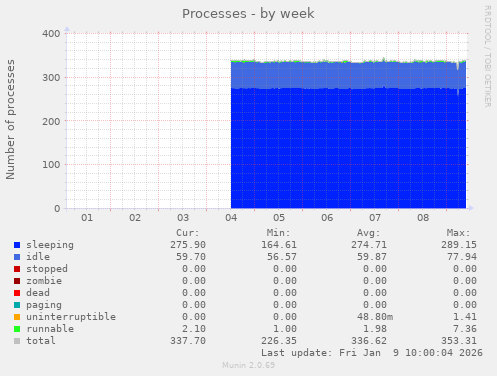Click the sleeping legend color swatch
Image resolution: width=497 pixels, height=376 pixels.
17,245
